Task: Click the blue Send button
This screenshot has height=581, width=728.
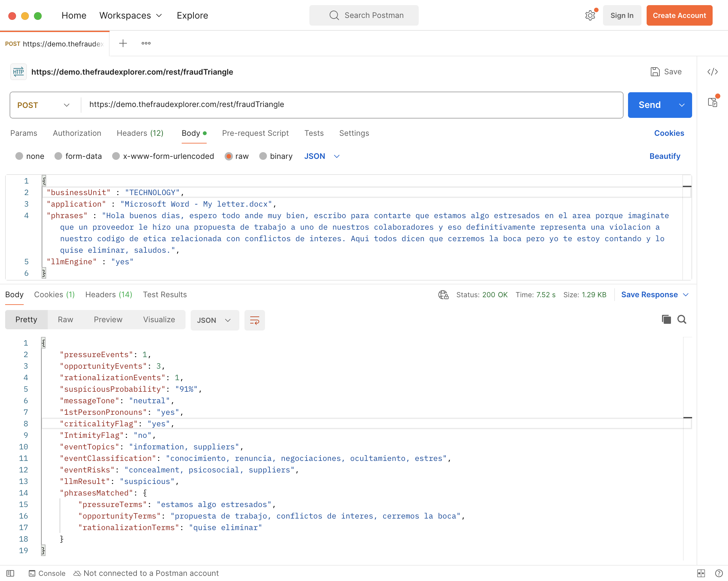Action: click(x=650, y=105)
